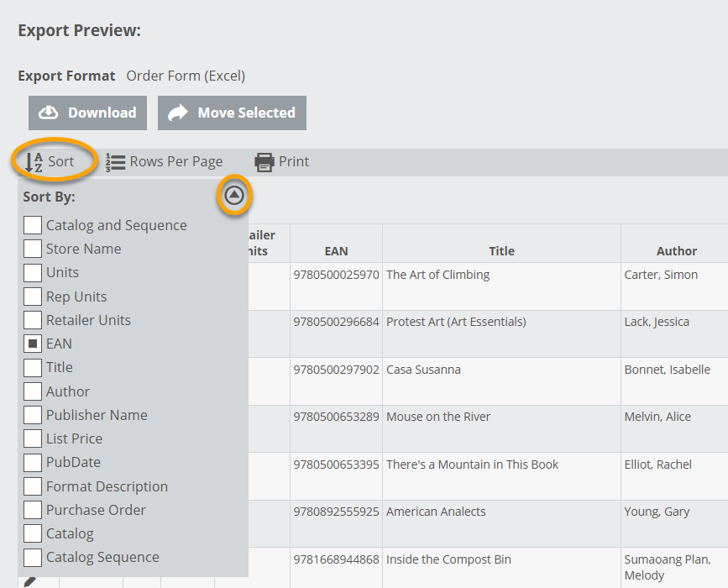Select the PubDate sort checkbox
The width and height of the screenshot is (728, 588).
click(x=33, y=462)
